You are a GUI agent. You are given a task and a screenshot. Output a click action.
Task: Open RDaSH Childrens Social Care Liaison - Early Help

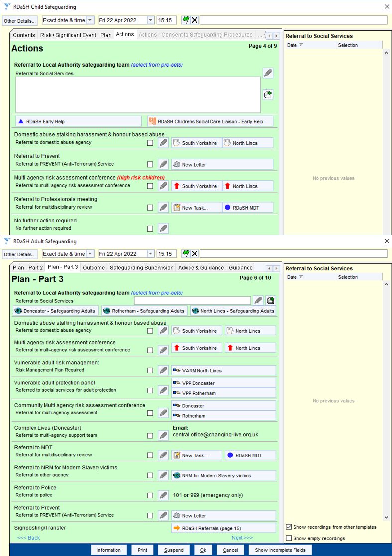click(210, 121)
